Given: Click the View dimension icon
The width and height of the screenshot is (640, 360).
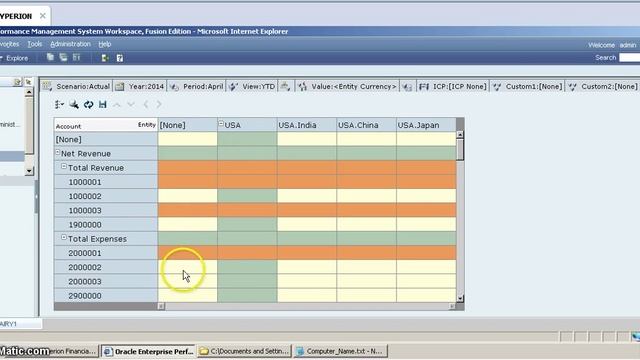Looking at the screenshot, I should [233, 87].
